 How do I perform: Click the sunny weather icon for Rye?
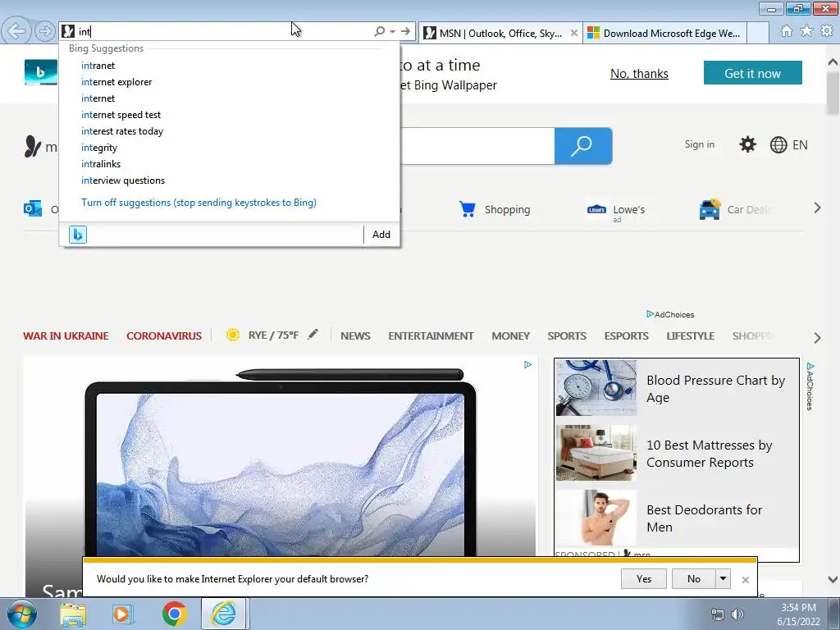tap(232, 335)
